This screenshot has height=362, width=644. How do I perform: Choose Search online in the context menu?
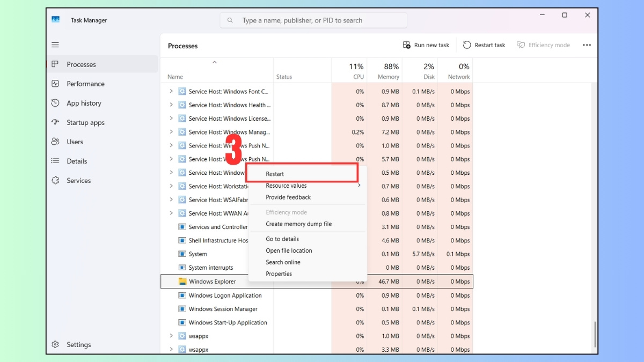tap(283, 262)
